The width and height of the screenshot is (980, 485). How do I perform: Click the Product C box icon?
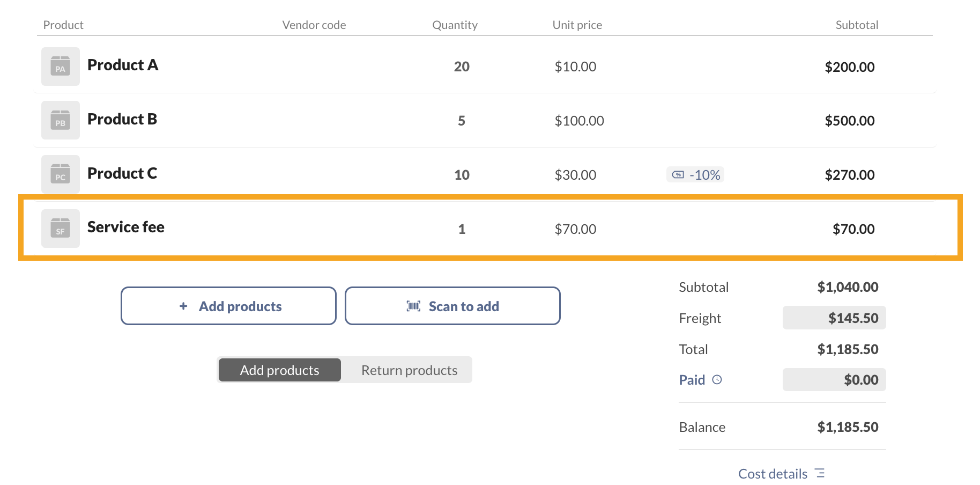click(61, 174)
